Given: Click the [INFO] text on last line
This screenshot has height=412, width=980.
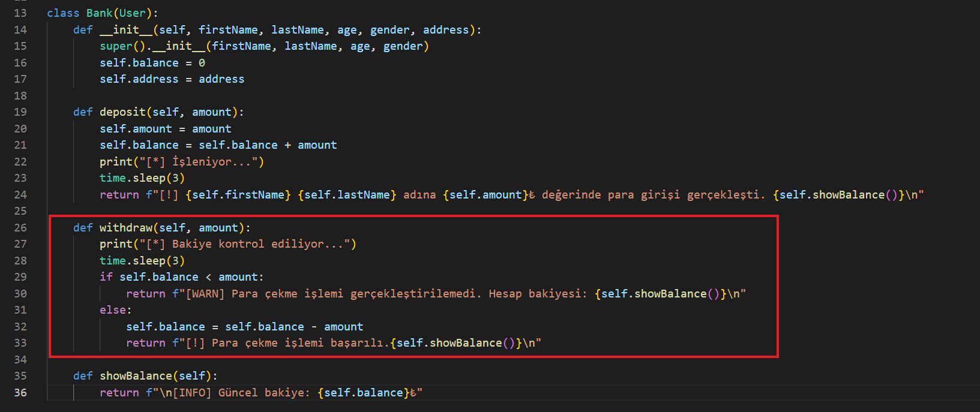Looking at the screenshot, I should [x=192, y=393].
